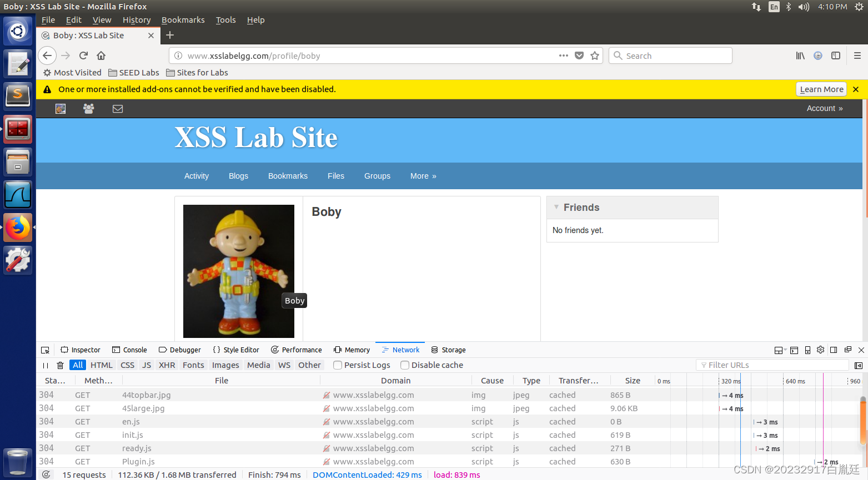Open SEED Labs bookmarks folder
The image size is (868, 480).
(x=134, y=73)
